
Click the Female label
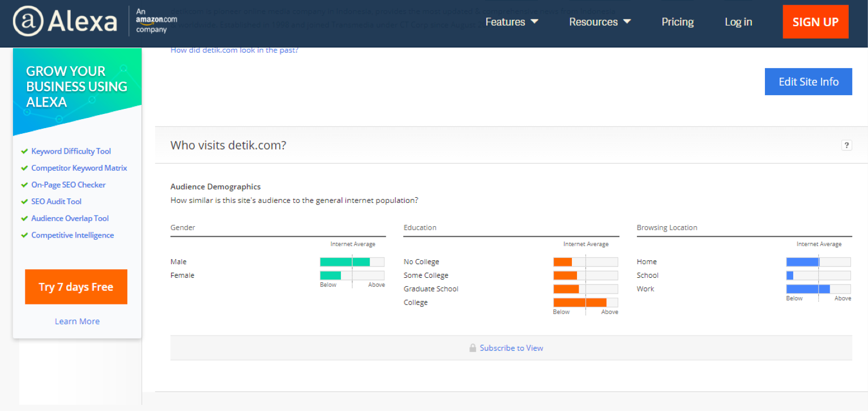[182, 276]
